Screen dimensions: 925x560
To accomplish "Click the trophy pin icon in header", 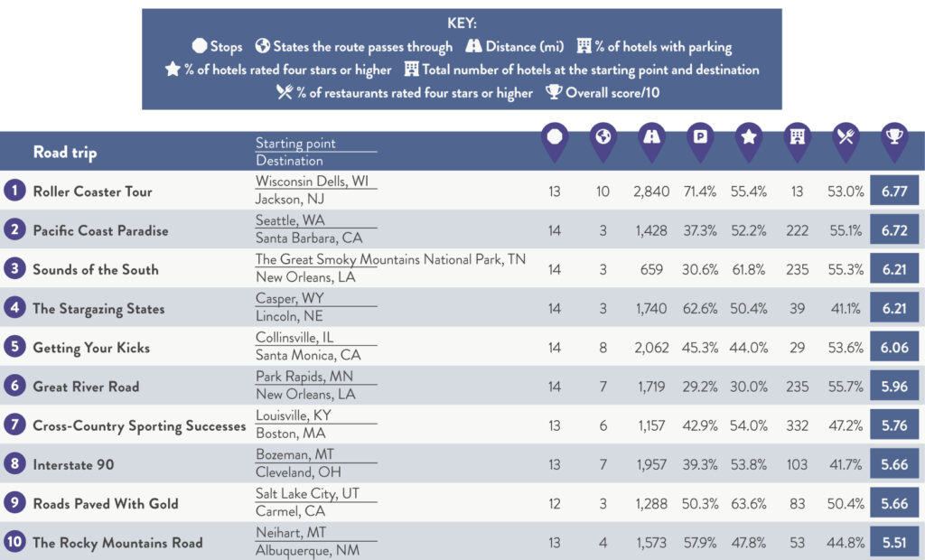I will tap(894, 138).
